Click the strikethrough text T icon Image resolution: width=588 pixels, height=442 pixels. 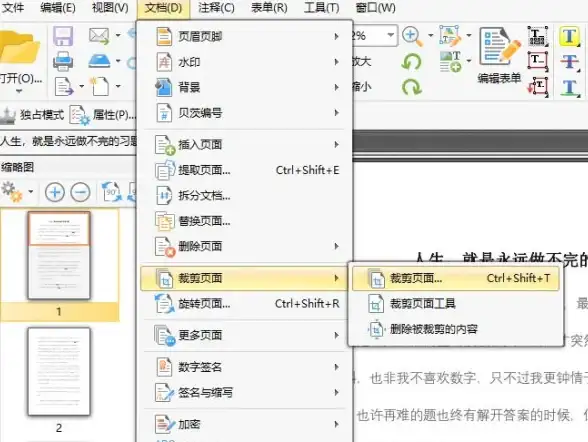point(570,62)
